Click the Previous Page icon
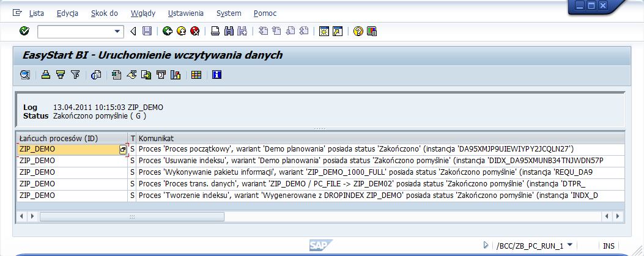This screenshot has height=256, width=644. click(277, 31)
